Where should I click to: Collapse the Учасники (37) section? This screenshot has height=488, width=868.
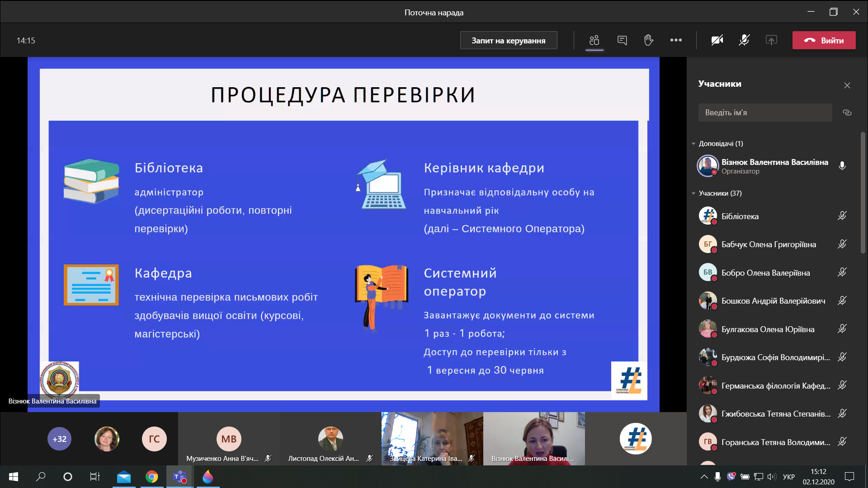click(x=693, y=193)
